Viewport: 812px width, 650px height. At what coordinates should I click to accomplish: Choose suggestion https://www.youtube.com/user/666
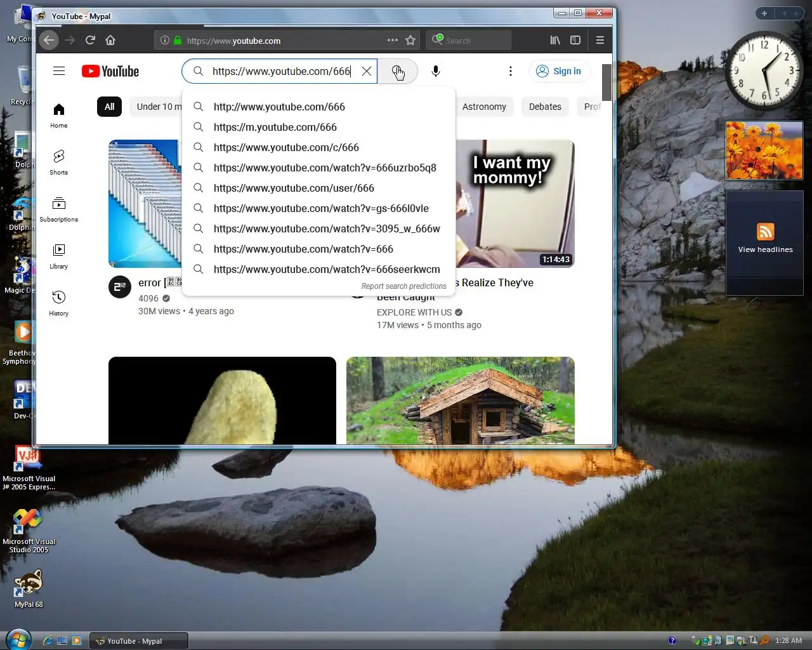pyautogui.click(x=318, y=188)
